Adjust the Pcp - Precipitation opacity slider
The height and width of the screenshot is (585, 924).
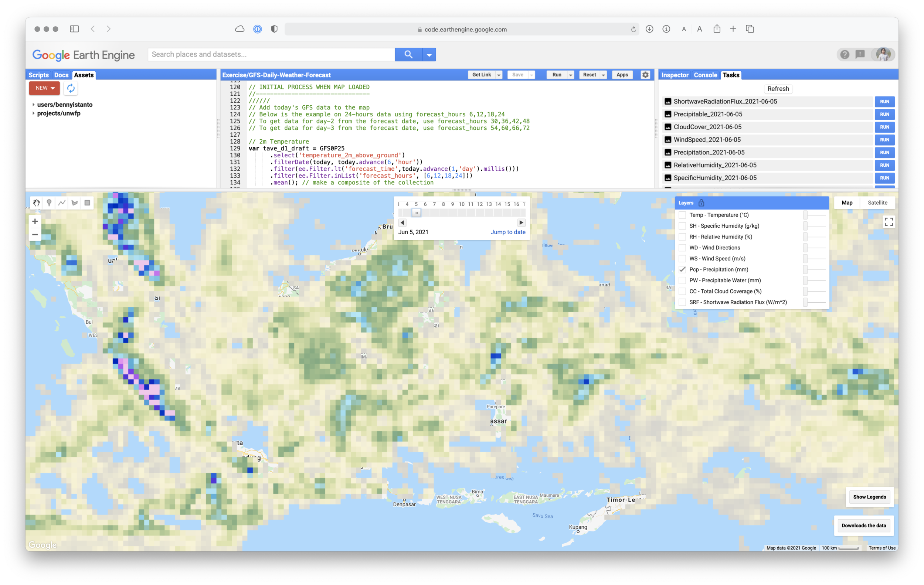[x=805, y=269]
